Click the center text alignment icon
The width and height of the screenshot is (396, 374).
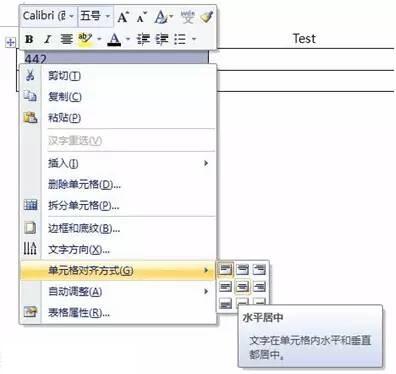66,39
